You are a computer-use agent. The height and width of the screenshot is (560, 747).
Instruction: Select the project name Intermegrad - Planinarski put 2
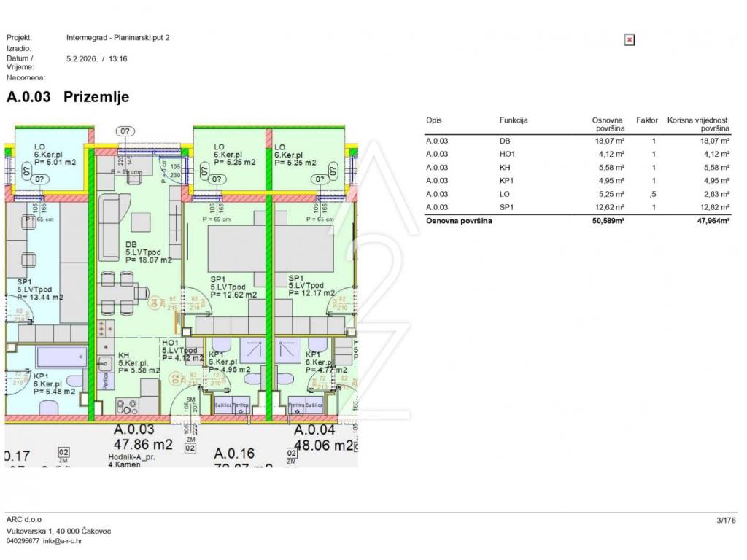click(x=117, y=37)
